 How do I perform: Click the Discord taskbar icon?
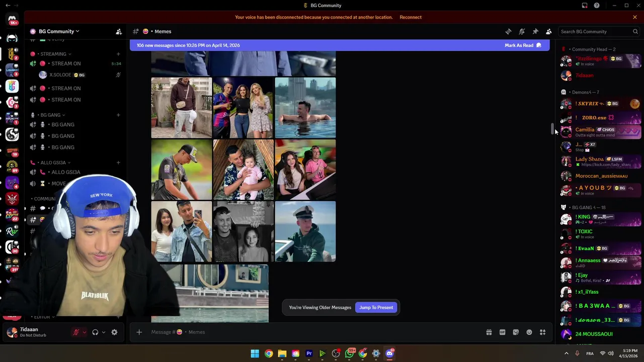389,353
